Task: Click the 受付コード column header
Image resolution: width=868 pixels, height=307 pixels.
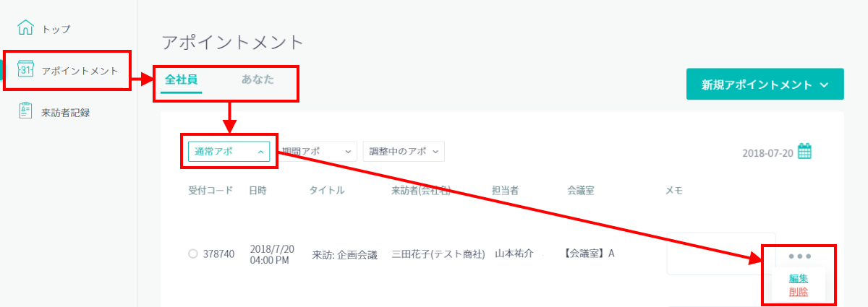Action: point(210,191)
